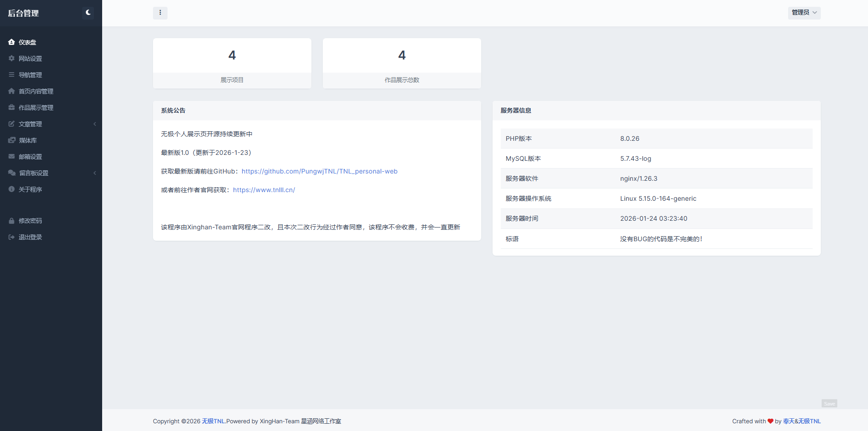Click 退出登录 to log out
Viewport: 868px width, 431px height.
click(30, 237)
